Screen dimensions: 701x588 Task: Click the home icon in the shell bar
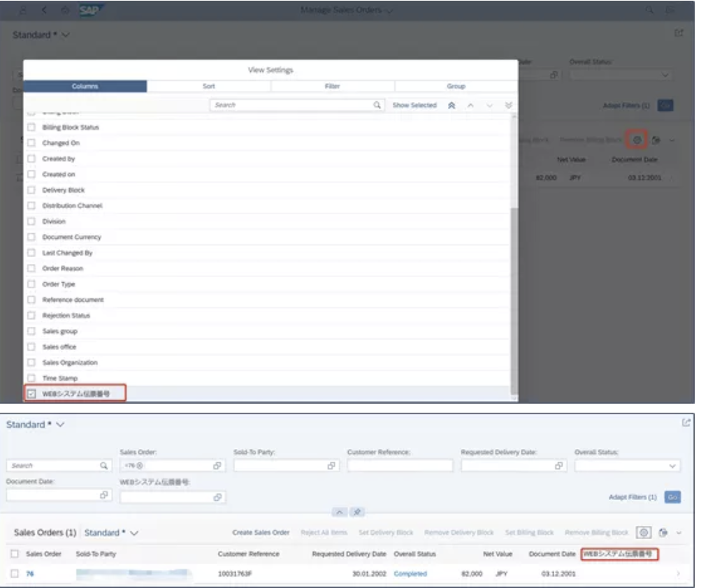tap(65, 10)
